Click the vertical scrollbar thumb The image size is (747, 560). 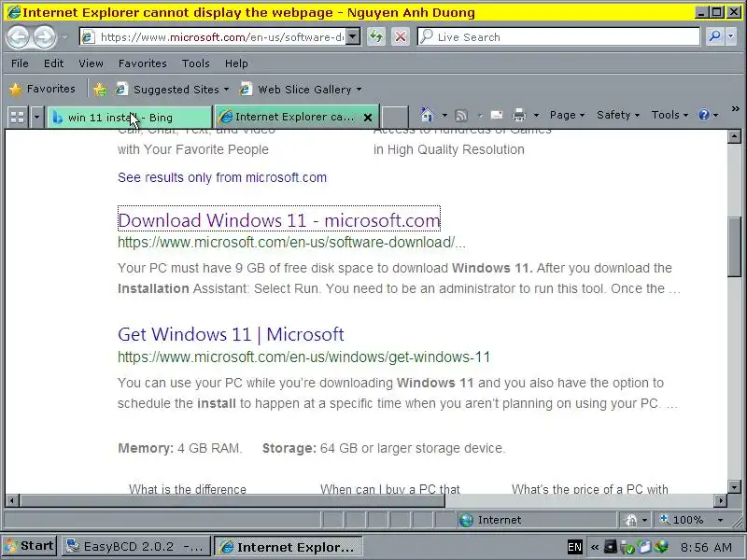(x=734, y=245)
